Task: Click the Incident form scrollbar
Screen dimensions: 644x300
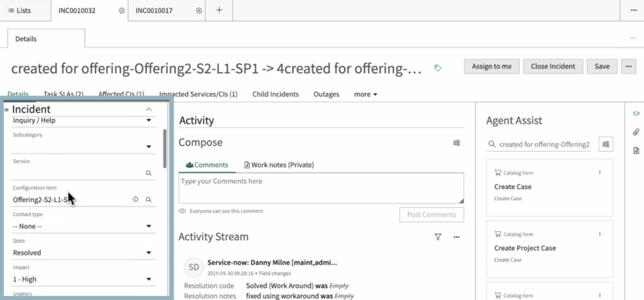Action: (165, 148)
